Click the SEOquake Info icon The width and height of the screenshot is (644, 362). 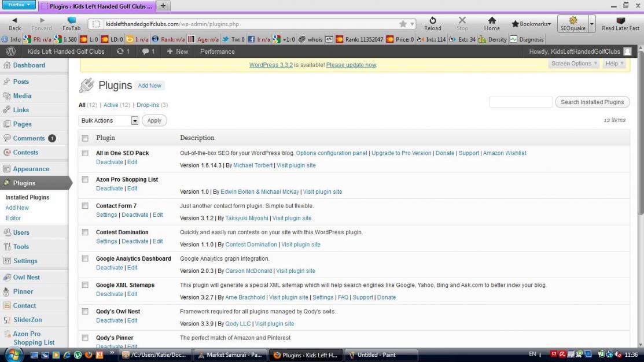click(x=5, y=39)
